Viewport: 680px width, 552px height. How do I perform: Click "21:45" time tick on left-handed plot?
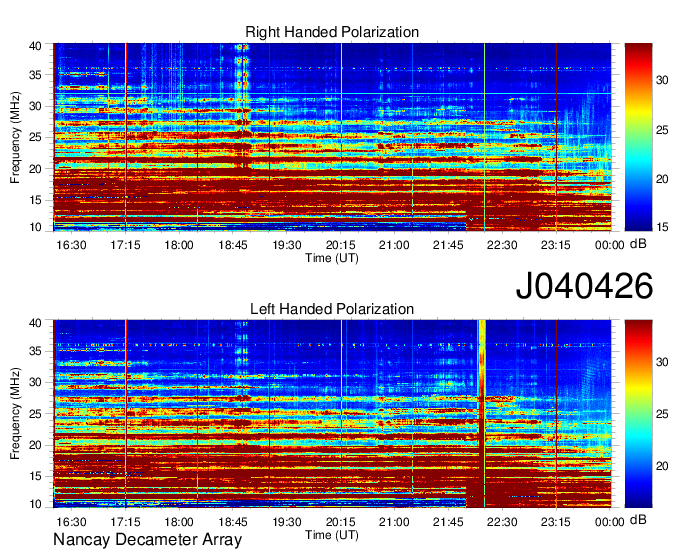click(x=448, y=522)
